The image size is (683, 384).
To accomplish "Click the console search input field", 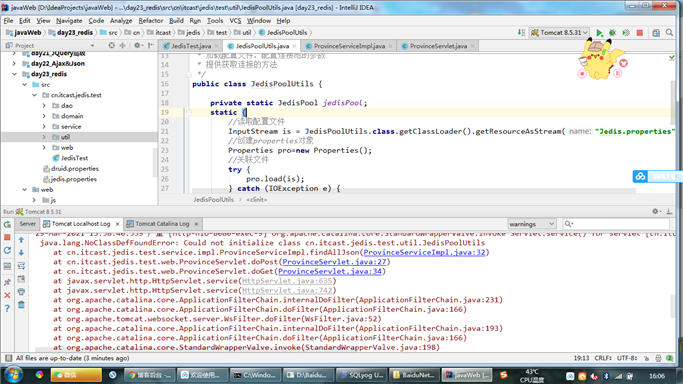I will (x=616, y=224).
